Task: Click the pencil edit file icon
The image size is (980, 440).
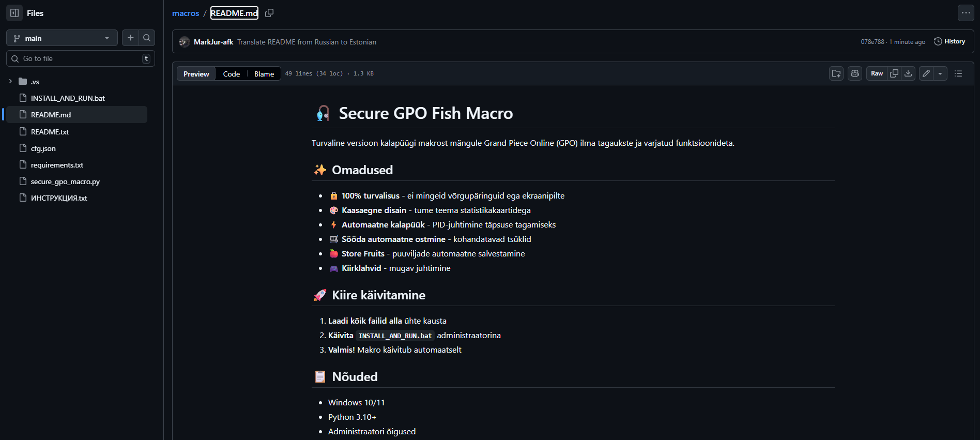Action: pyautogui.click(x=926, y=73)
